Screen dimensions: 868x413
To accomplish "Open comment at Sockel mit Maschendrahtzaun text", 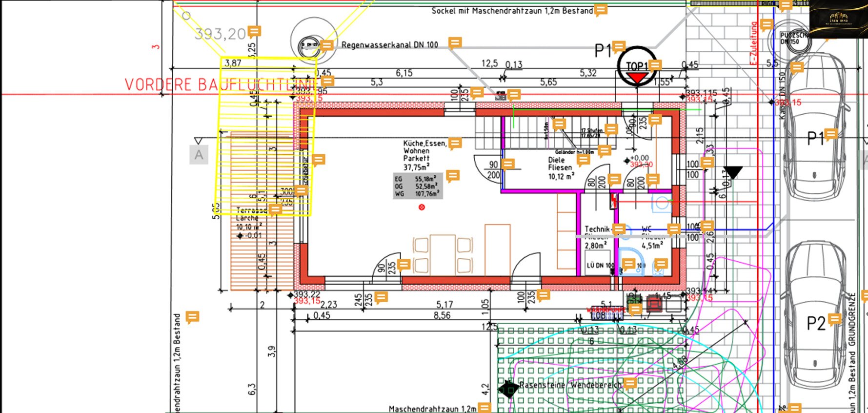I will point(601,10).
